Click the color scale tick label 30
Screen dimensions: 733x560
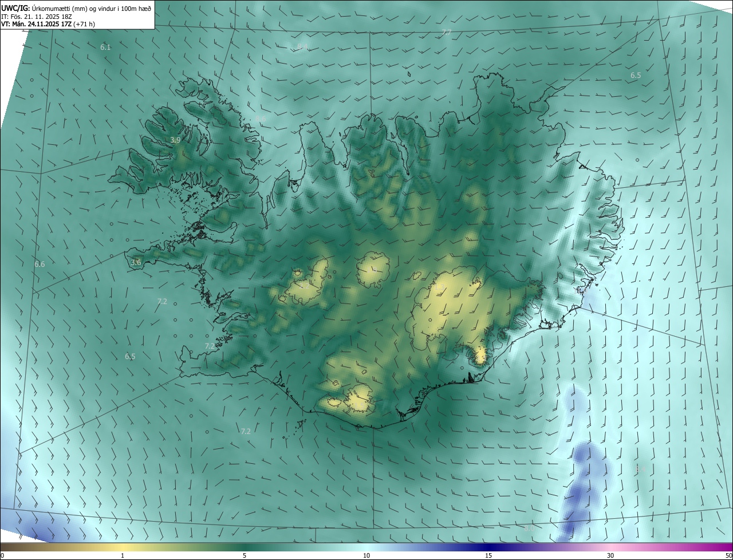pyautogui.click(x=610, y=555)
